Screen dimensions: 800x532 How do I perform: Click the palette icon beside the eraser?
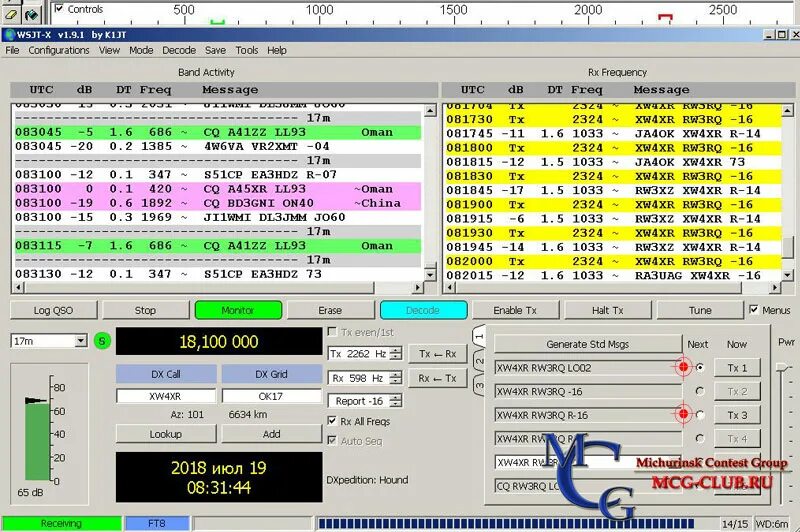click(x=32, y=15)
